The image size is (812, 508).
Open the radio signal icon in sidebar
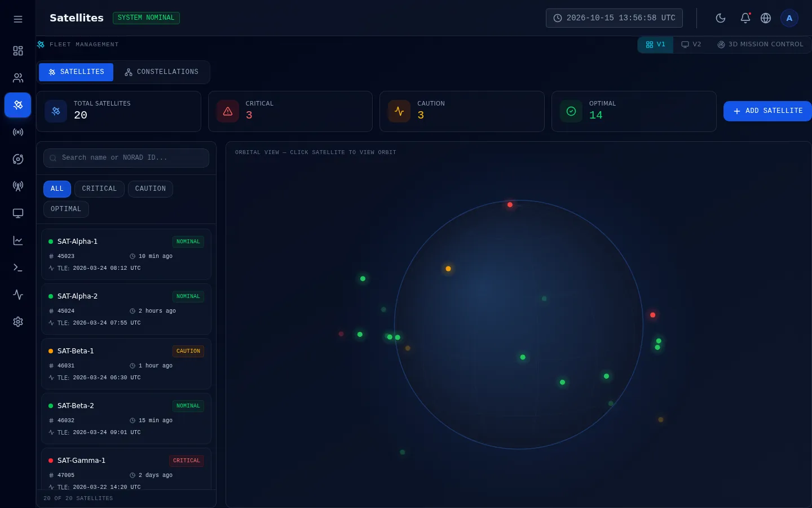pos(18,132)
